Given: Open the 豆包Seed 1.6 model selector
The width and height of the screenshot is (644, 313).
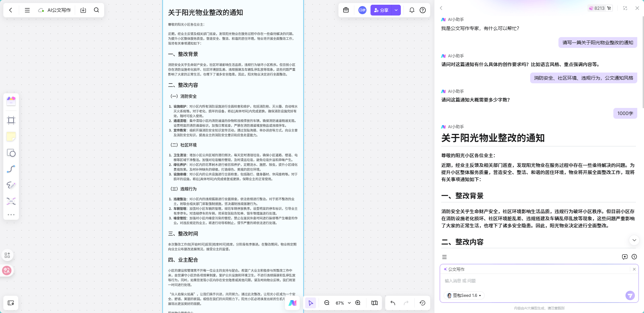Looking at the screenshot, I should 464,295.
